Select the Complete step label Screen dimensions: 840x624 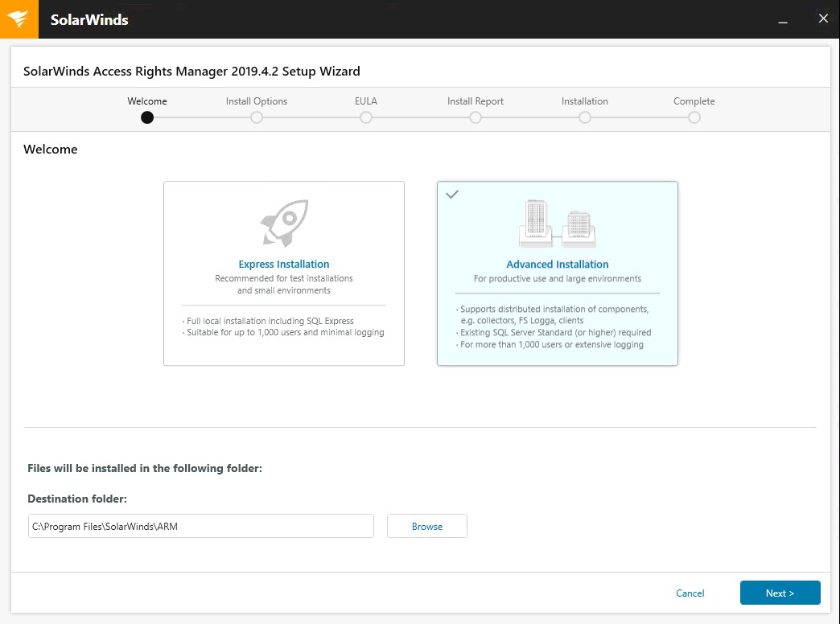point(694,101)
